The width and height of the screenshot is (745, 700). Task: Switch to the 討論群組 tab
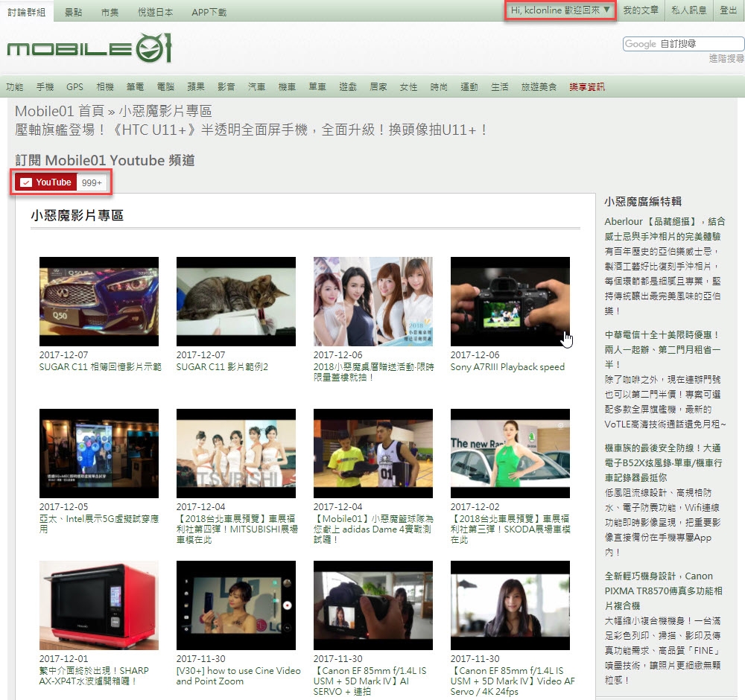[27, 12]
